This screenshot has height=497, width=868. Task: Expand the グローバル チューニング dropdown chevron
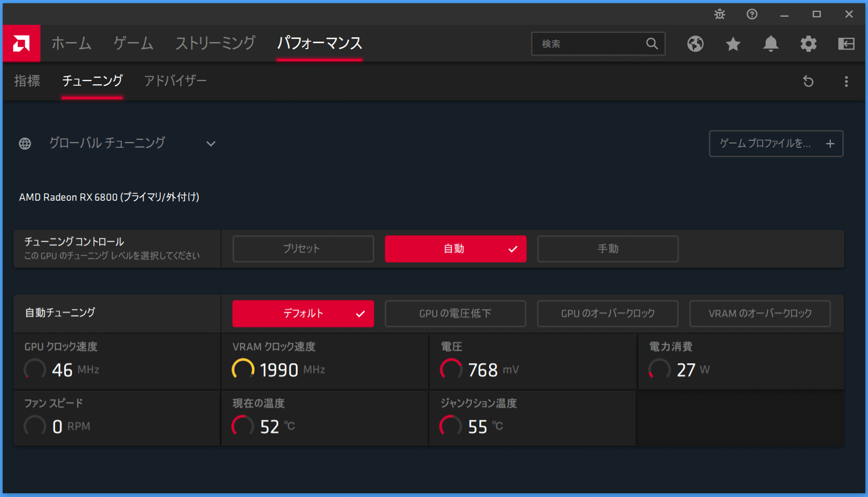pyautogui.click(x=211, y=144)
